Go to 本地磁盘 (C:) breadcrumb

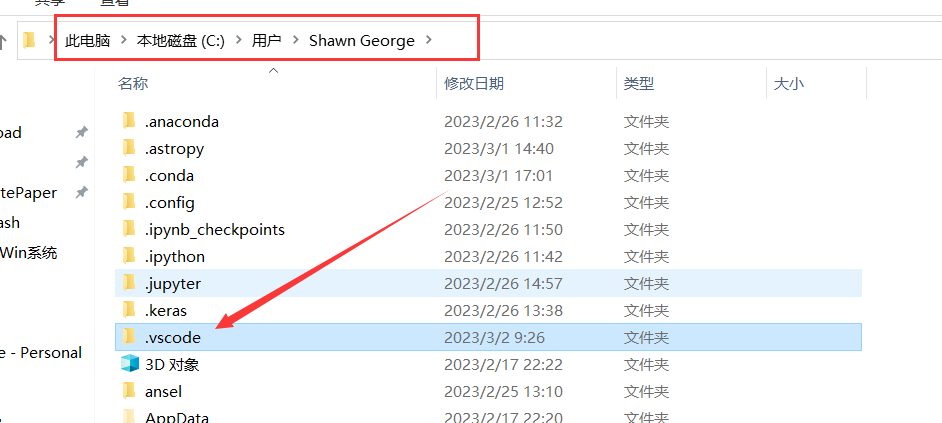point(181,41)
